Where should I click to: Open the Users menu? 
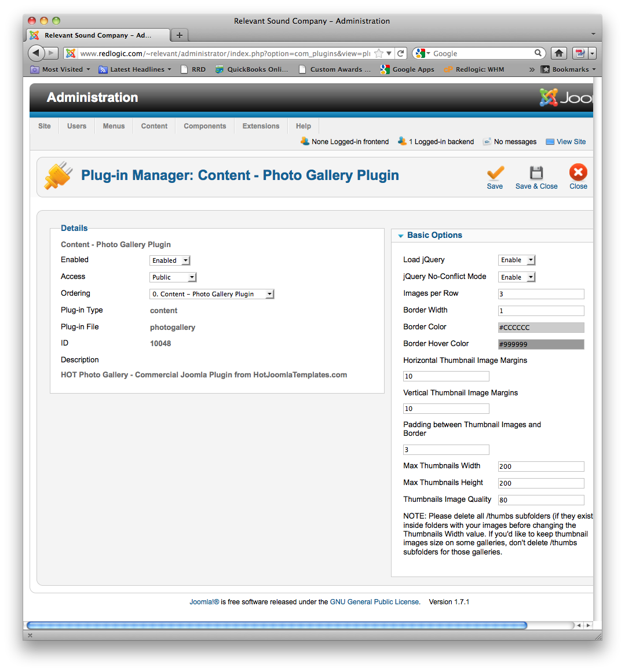pyautogui.click(x=77, y=126)
